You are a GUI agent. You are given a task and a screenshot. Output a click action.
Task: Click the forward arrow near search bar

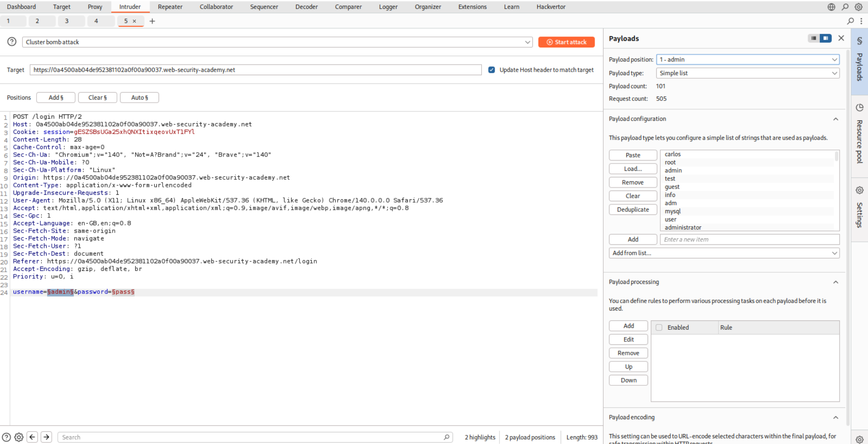click(47, 437)
